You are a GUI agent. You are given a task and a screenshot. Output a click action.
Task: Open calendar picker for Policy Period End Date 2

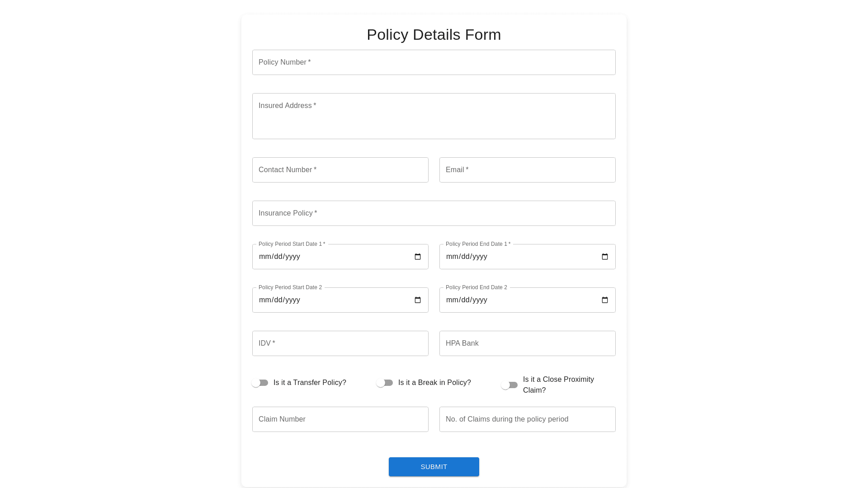pyautogui.click(x=605, y=300)
